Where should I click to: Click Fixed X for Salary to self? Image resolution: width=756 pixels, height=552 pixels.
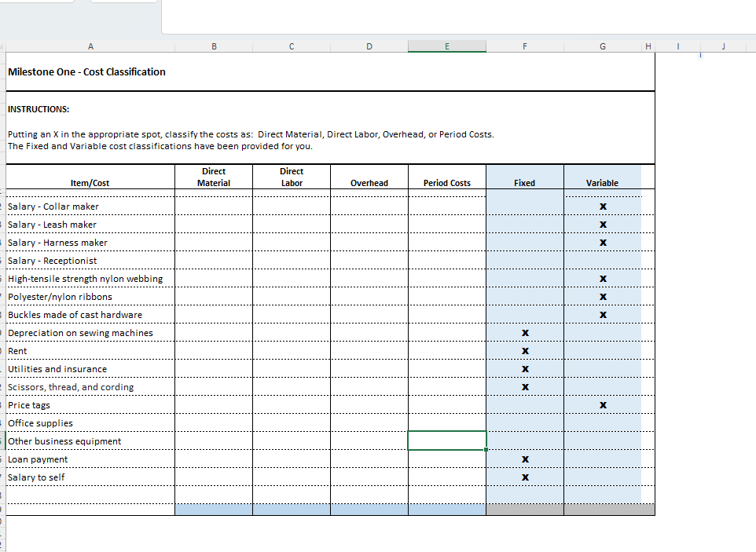[525, 477]
